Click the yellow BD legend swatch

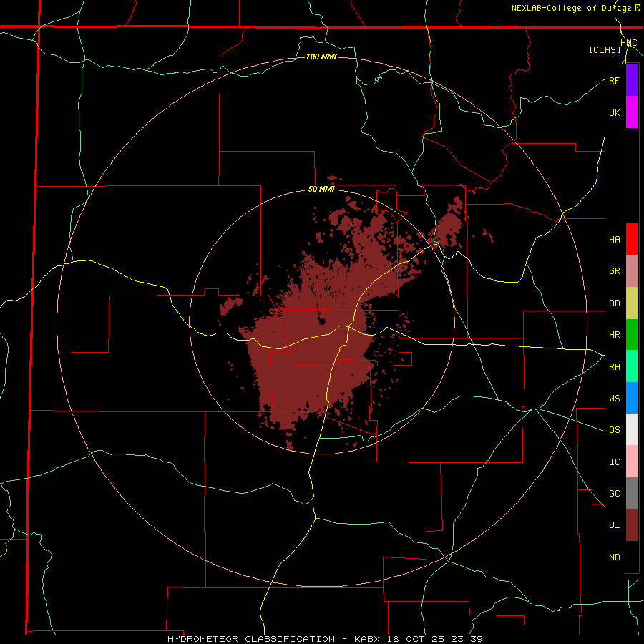(x=632, y=303)
